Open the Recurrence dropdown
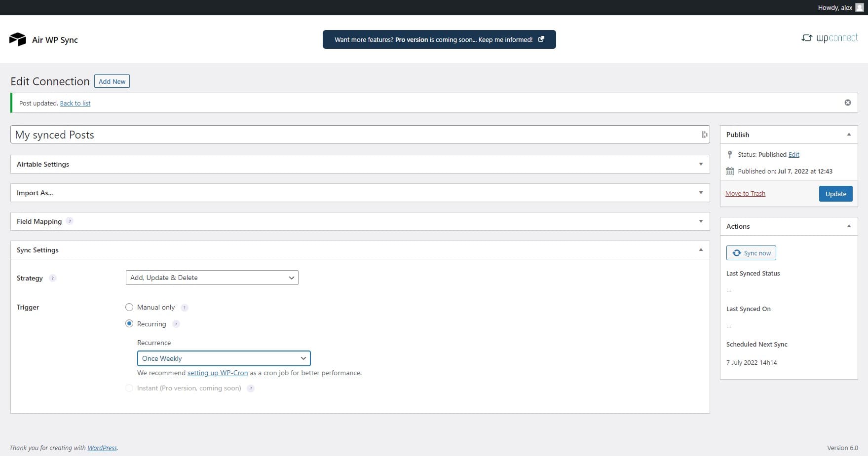 [224, 358]
